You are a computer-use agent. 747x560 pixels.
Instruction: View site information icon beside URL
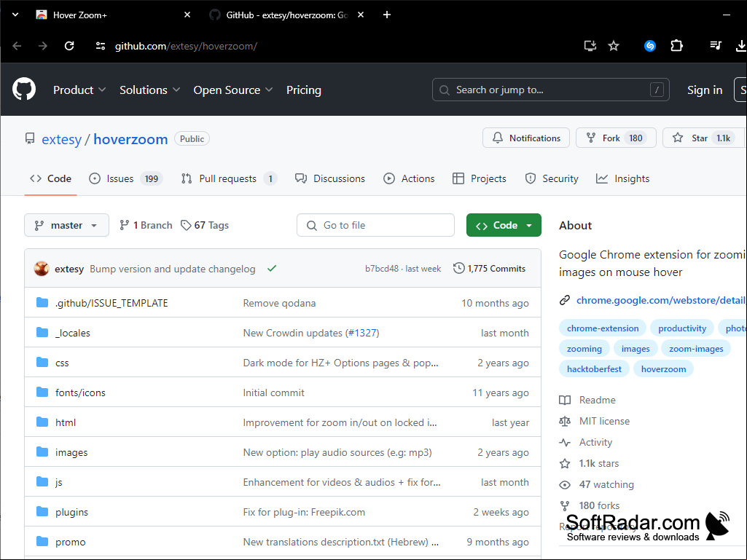click(101, 46)
